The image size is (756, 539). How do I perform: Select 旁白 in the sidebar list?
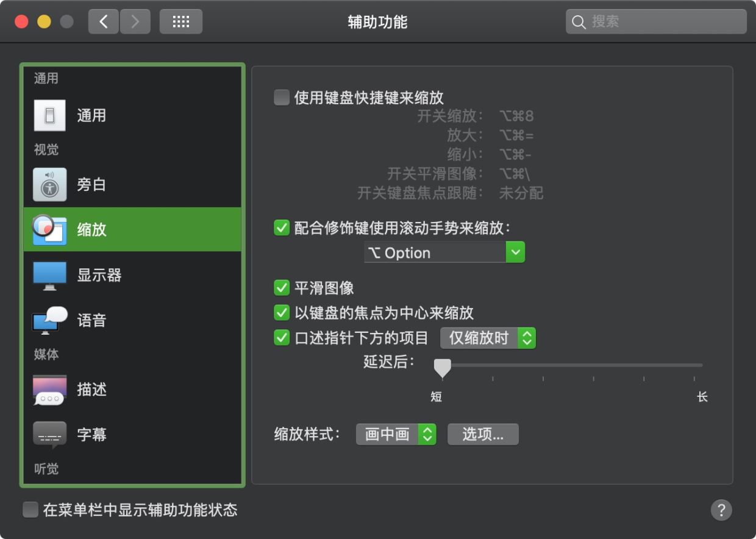[132, 185]
